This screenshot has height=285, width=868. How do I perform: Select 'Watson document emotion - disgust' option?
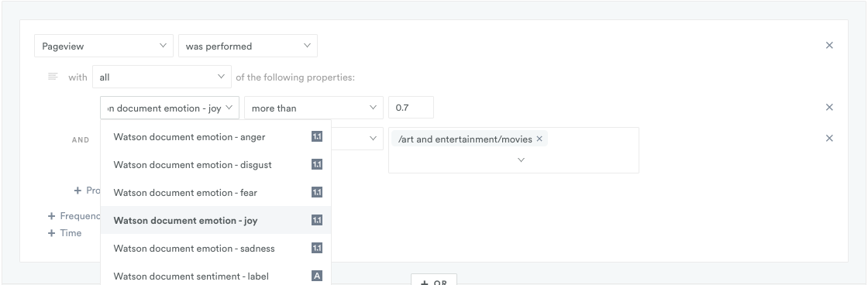point(216,164)
